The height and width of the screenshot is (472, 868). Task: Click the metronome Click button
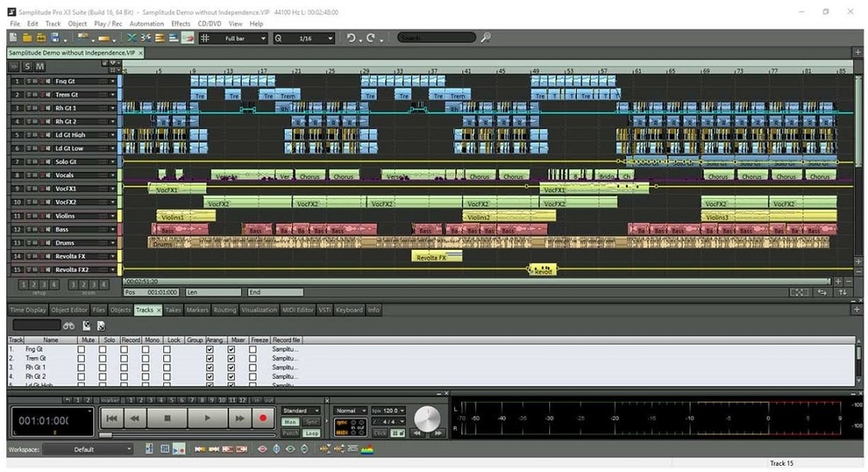[x=380, y=432]
